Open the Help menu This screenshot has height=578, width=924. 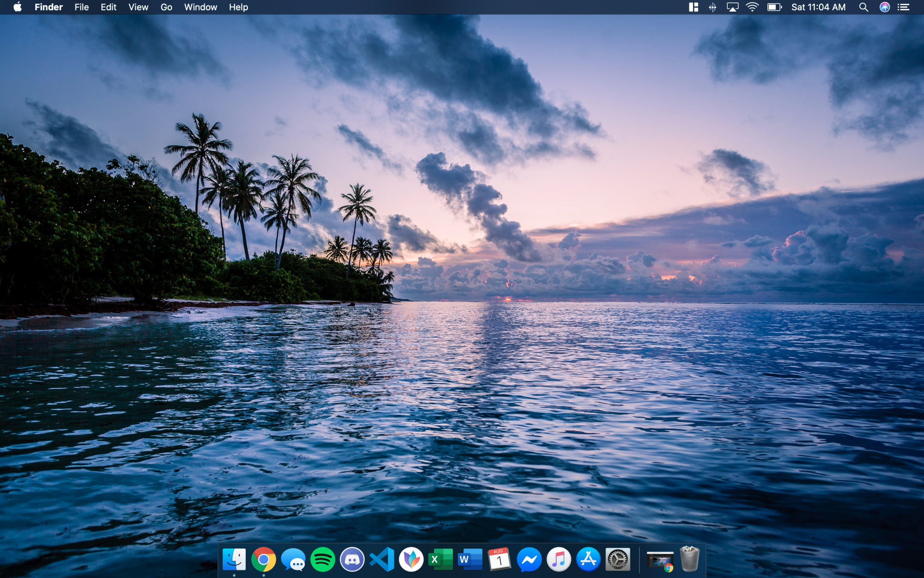[x=238, y=7]
